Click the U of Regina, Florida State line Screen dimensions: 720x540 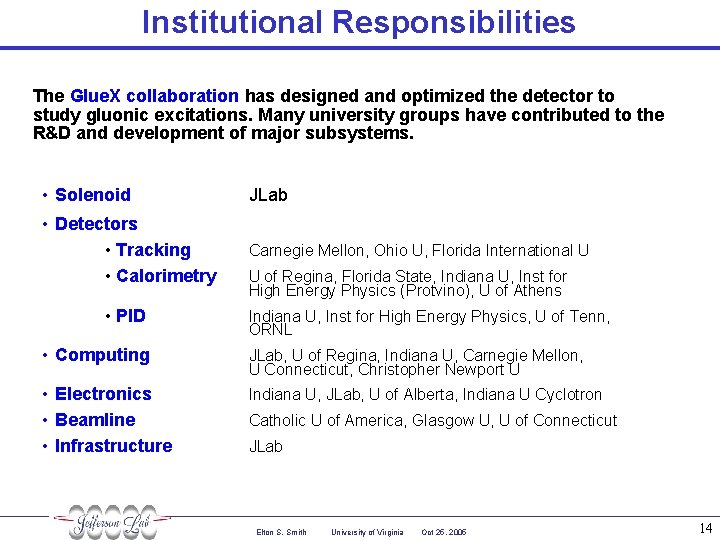point(408,276)
